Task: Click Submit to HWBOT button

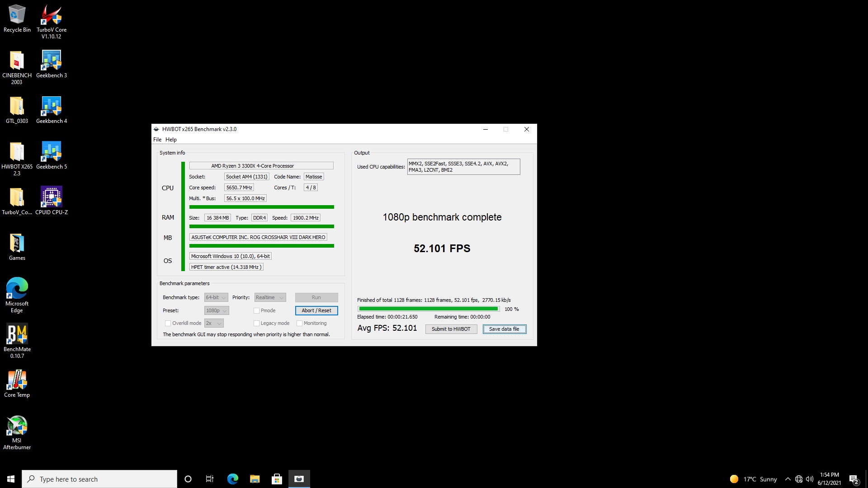Action: tap(451, 329)
